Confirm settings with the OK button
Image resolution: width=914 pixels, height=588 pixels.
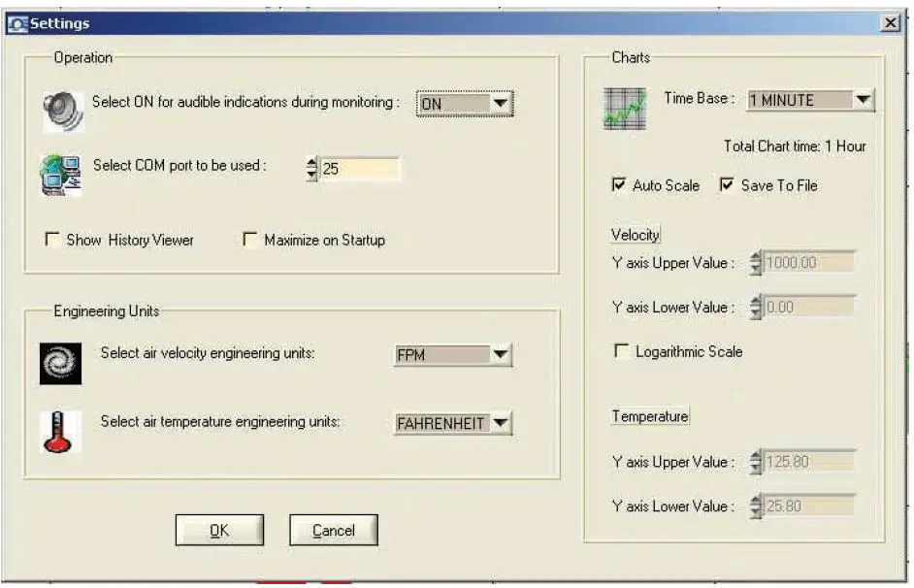coord(219,530)
